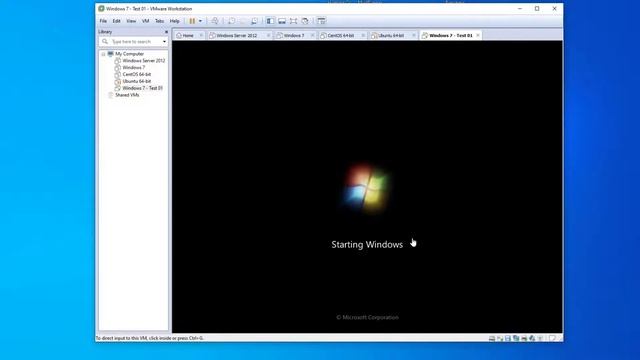Viewport: 640px width, 360px height.
Task: Close the Home tab
Action: (201, 36)
